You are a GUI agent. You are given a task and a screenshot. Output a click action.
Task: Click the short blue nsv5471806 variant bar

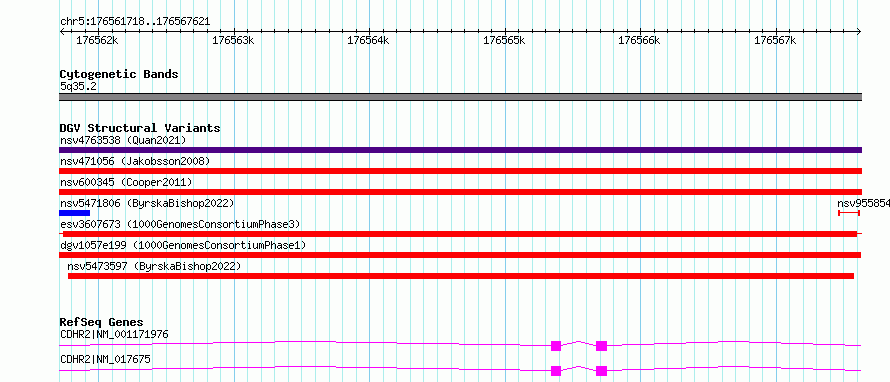click(x=74, y=213)
